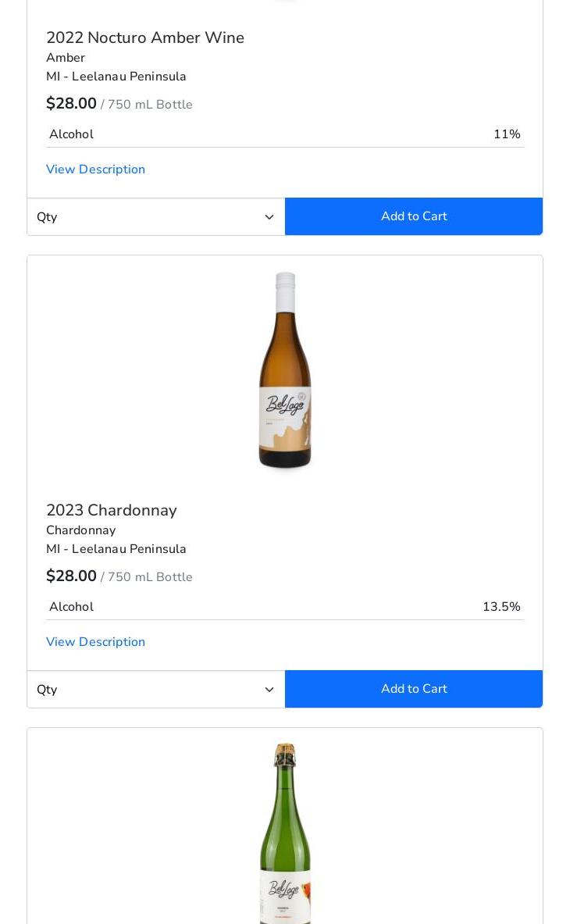Click the Chardonnay varietal label below title
The height and width of the screenshot is (924, 570).
pos(80,530)
